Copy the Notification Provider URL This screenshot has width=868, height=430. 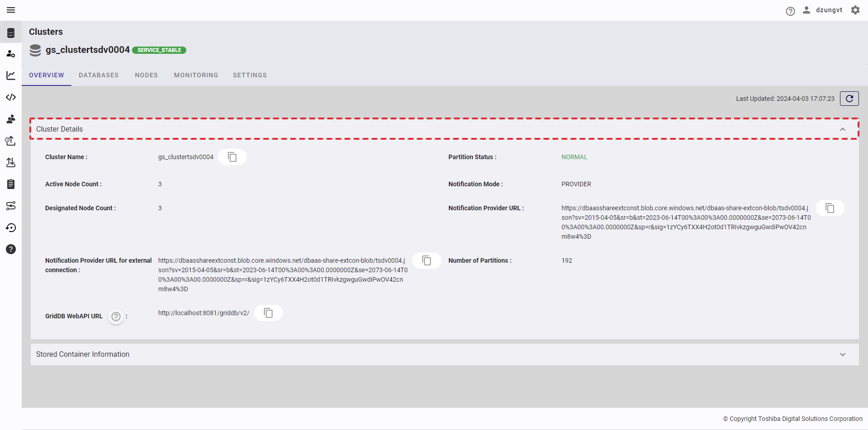pos(830,208)
